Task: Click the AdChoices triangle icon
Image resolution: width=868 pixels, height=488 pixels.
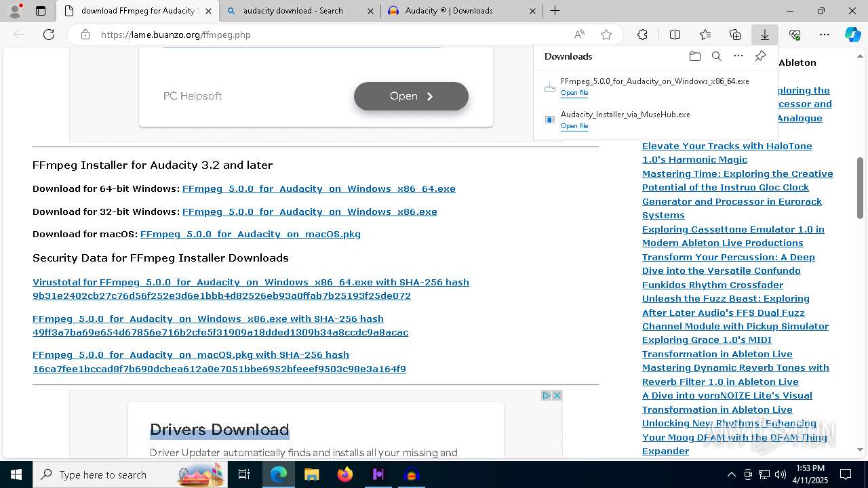Action: [x=546, y=395]
